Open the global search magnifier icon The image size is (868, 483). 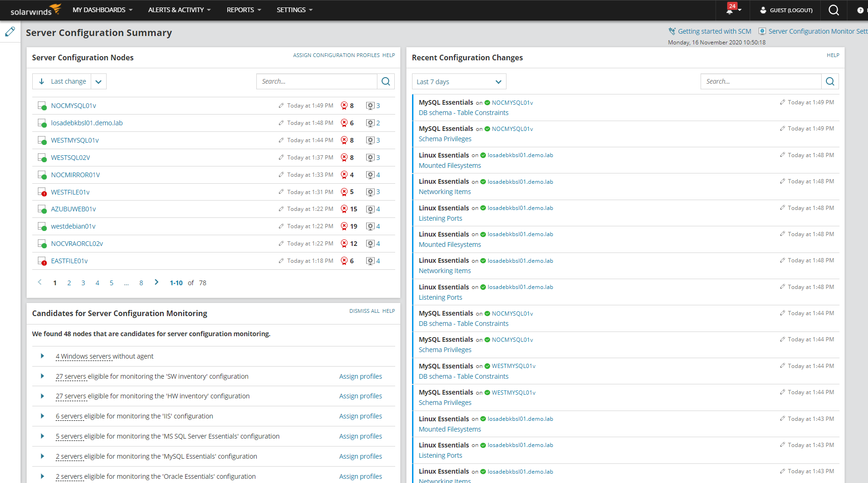(x=833, y=10)
